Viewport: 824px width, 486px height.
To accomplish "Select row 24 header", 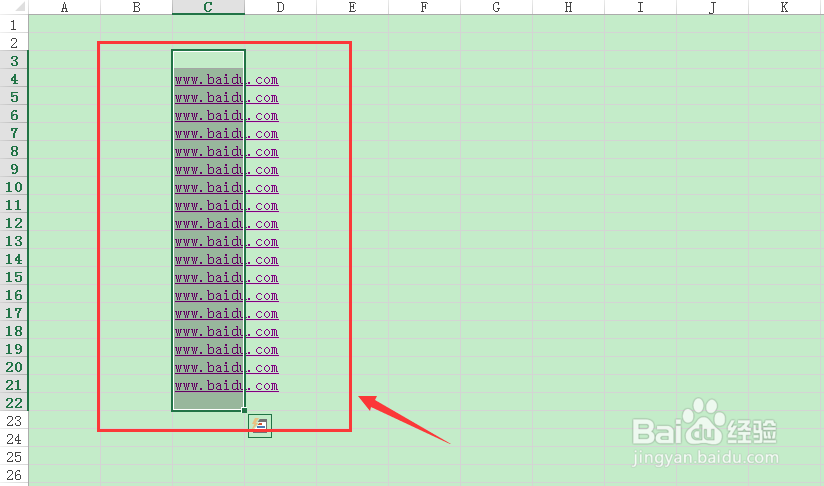I will [x=14, y=438].
